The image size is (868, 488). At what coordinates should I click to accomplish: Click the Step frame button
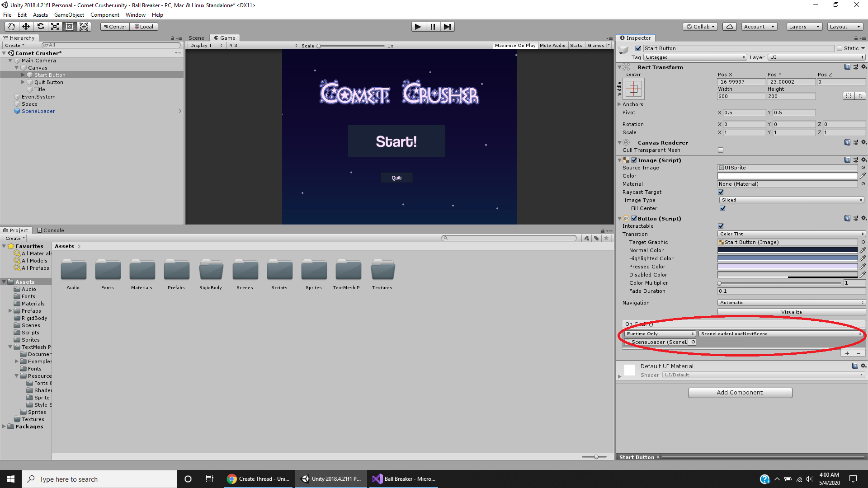tap(447, 27)
